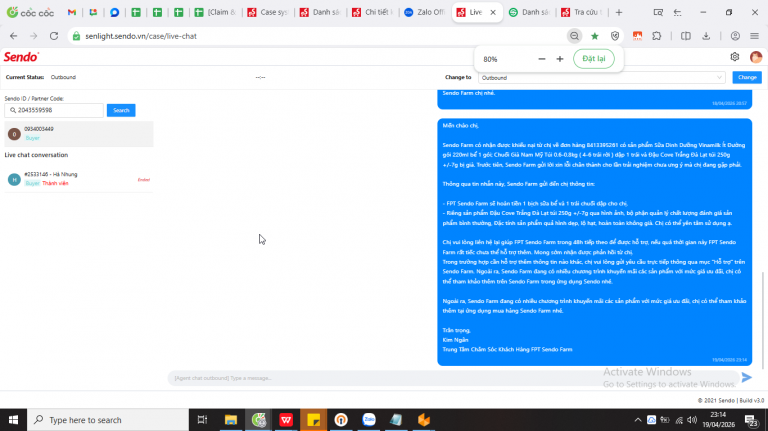Click the blue Change button

pos(747,77)
